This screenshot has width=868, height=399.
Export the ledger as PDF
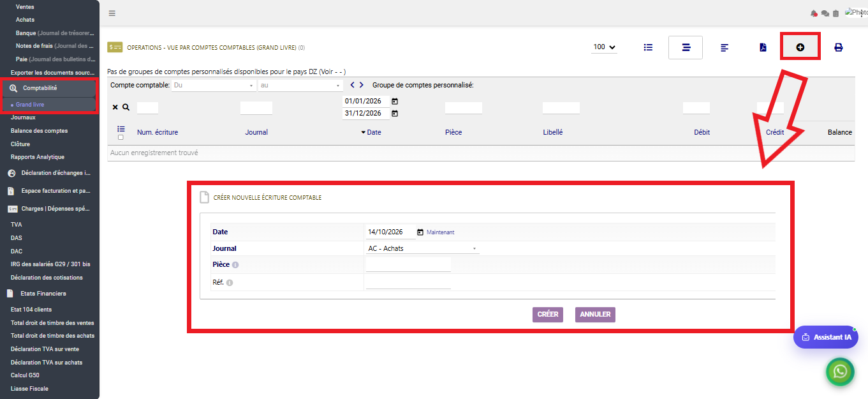[x=763, y=47]
